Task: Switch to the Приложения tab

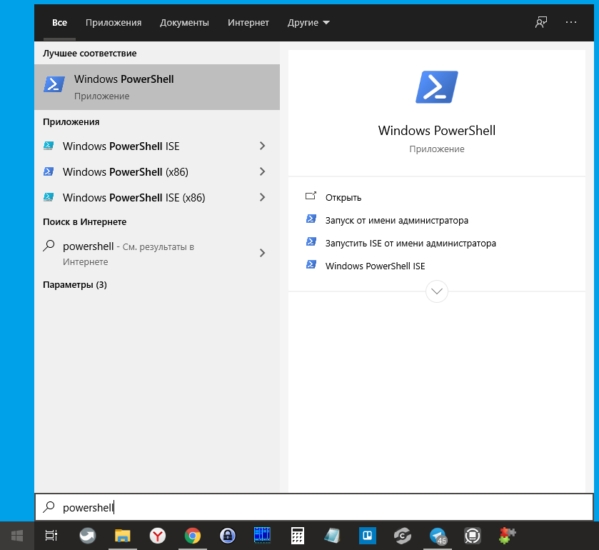Action: coord(113,23)
